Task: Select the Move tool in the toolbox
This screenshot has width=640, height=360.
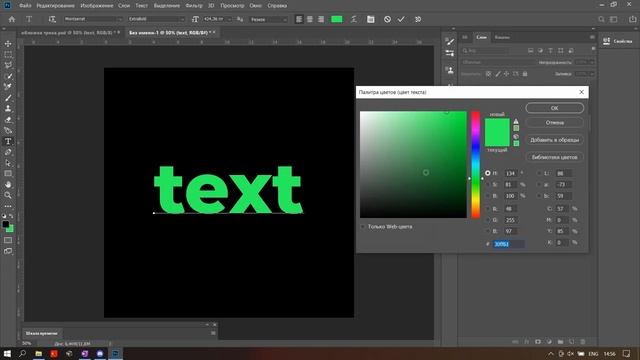Action: tap(8, 44)
